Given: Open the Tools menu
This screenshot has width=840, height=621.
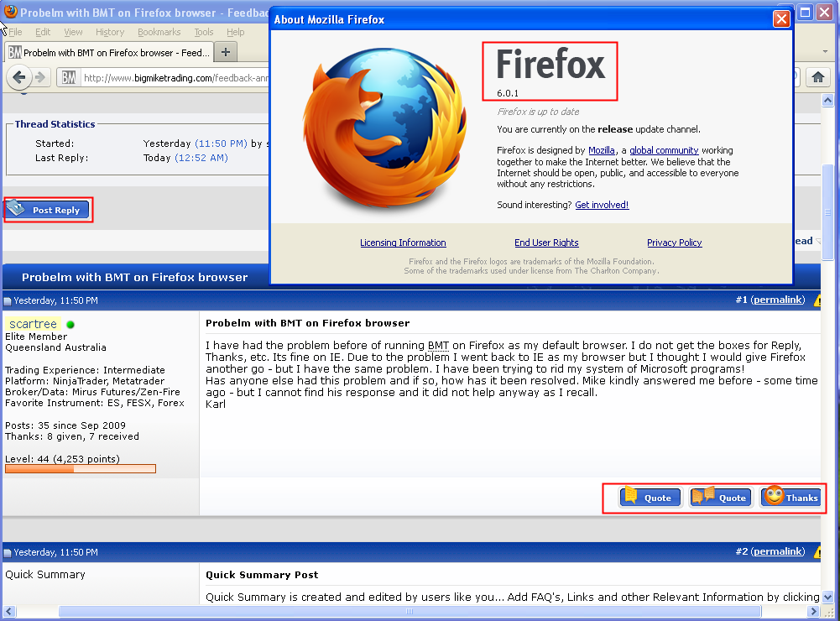Looking at the screenshot, I should click(204, 32).
